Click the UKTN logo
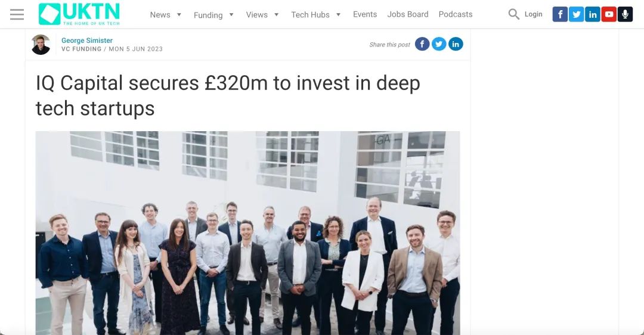 79,14
